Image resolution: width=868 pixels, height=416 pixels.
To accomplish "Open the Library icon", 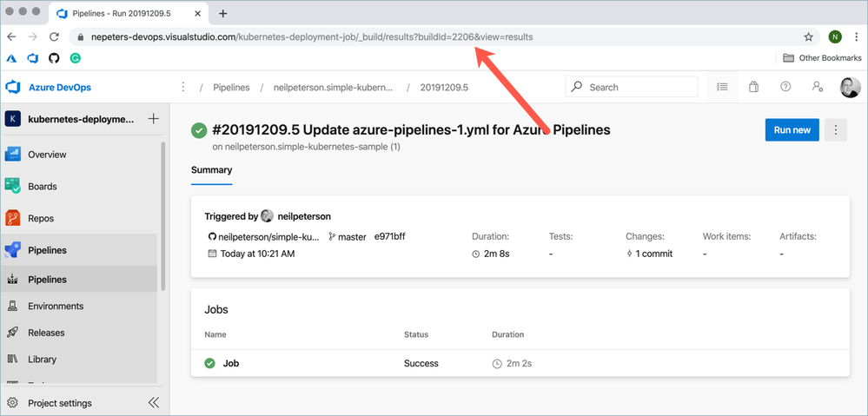I will 13,359.
